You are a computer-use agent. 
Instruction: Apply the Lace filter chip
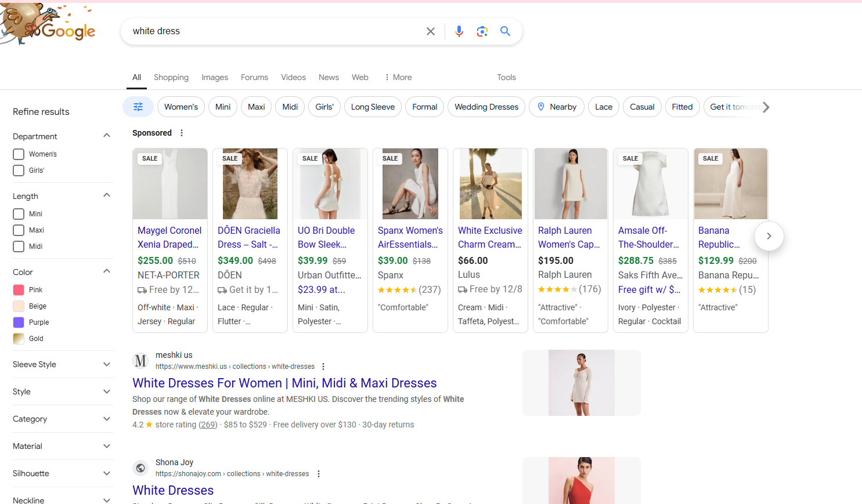[x=604, y=107]
